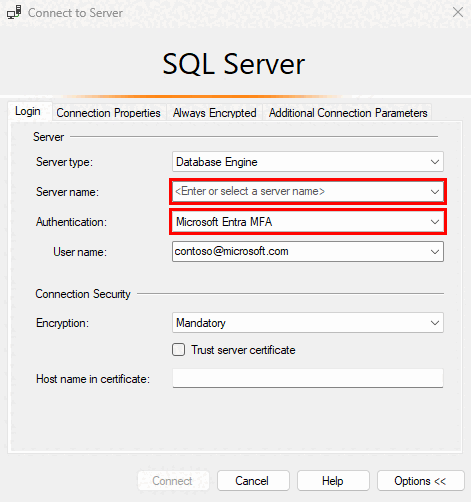Click the Encryption: label
Viewport: 471px width, 502px height.
tap(62, 323)
